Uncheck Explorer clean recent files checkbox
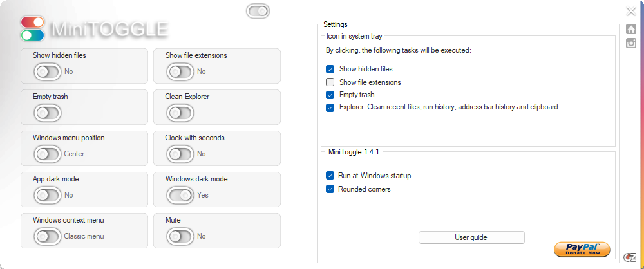Screen dimensions: 644x269 330,107
